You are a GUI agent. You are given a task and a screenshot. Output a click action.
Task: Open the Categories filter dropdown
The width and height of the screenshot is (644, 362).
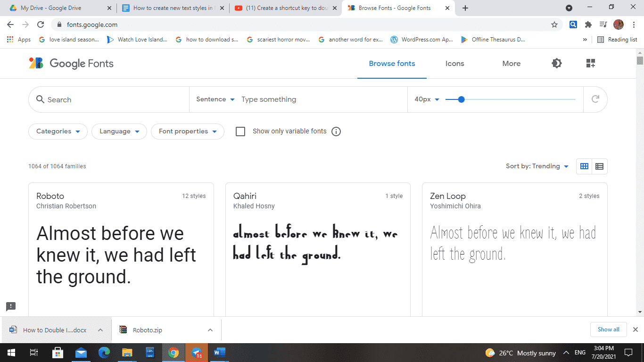(x=58, y=132)
